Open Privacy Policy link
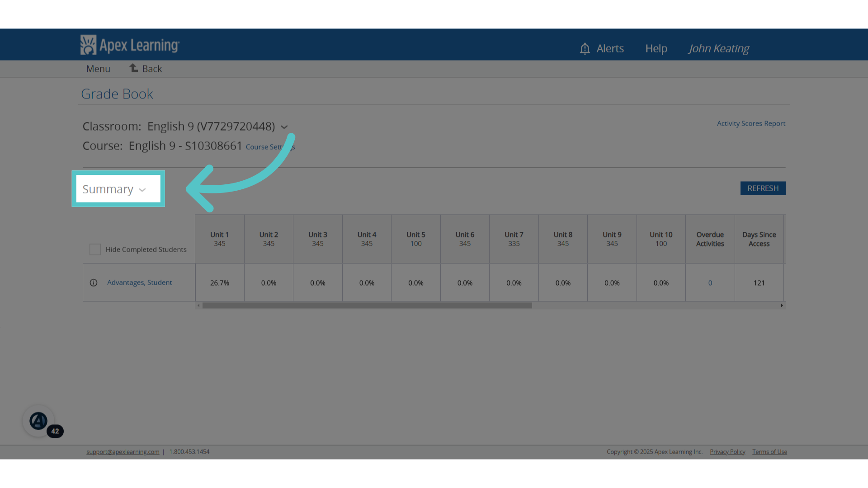 pyautogui.click(x=727, y=452)
